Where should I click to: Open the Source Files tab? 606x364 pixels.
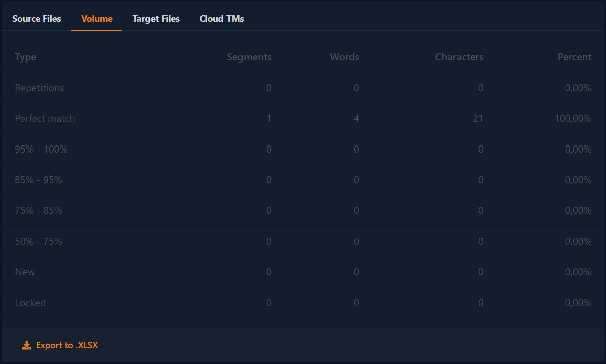click(37, 19)
